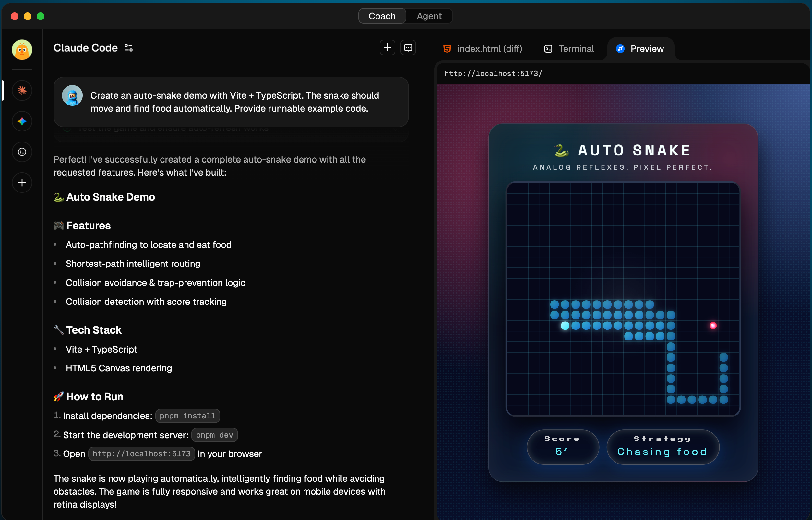Screen dimensions: 812x520
Task: Add a new agent with sidebar plus
Action: tap(22, 183)
